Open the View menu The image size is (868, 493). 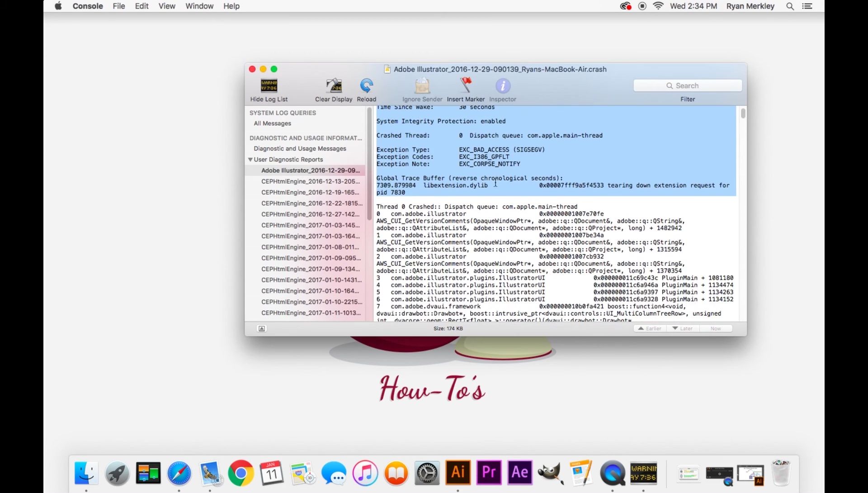click(x=167, y=6)
